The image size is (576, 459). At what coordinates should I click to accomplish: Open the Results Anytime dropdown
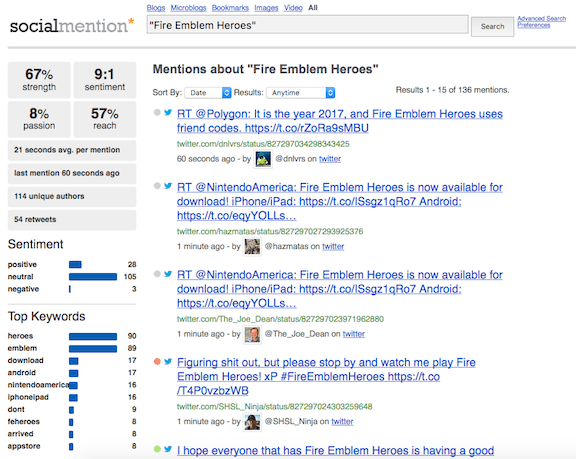pos(300,93)
